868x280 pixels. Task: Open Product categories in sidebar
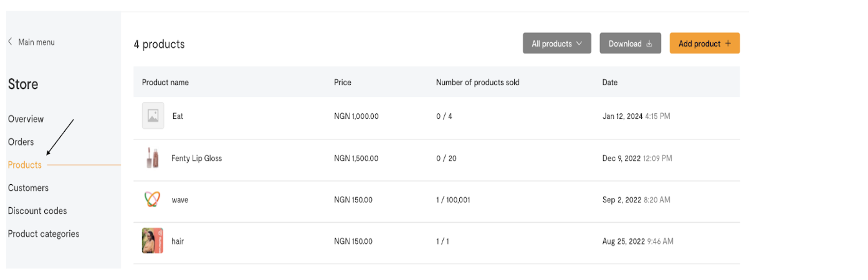pos(44,234)
